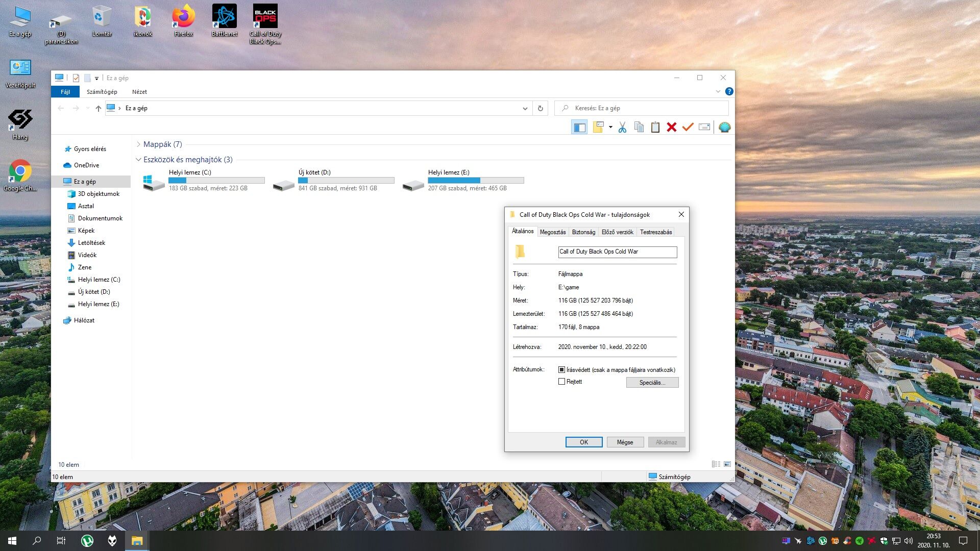Select Google Chrome desktop shortcut
980x551 pixels.
tap(20, 176)
